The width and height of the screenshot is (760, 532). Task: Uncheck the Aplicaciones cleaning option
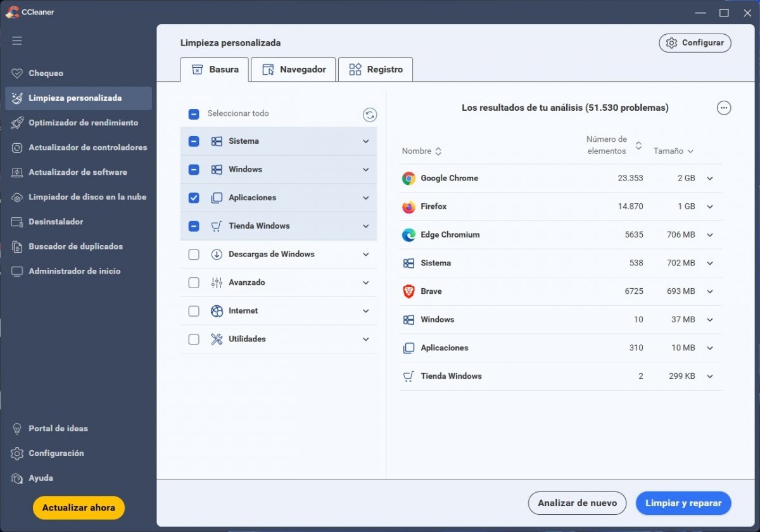[x=193, y=198]
